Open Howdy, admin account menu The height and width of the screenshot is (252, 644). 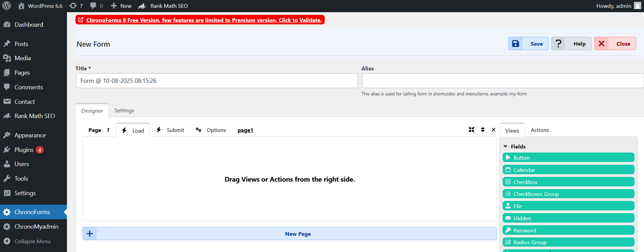pos(619,6)
